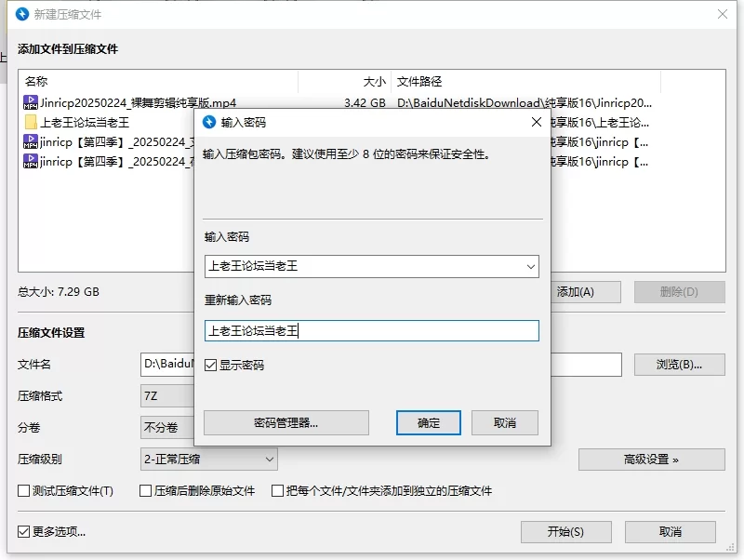The width and height of the screenshot is (744, 560).
Task: Open password history dropdown arrow
Action: 531,267
